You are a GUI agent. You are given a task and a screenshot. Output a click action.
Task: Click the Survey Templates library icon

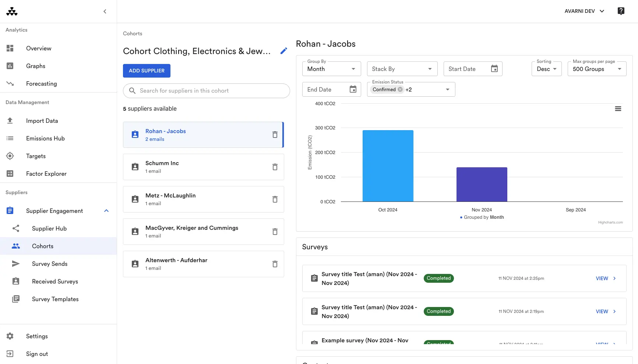point(16,299)
